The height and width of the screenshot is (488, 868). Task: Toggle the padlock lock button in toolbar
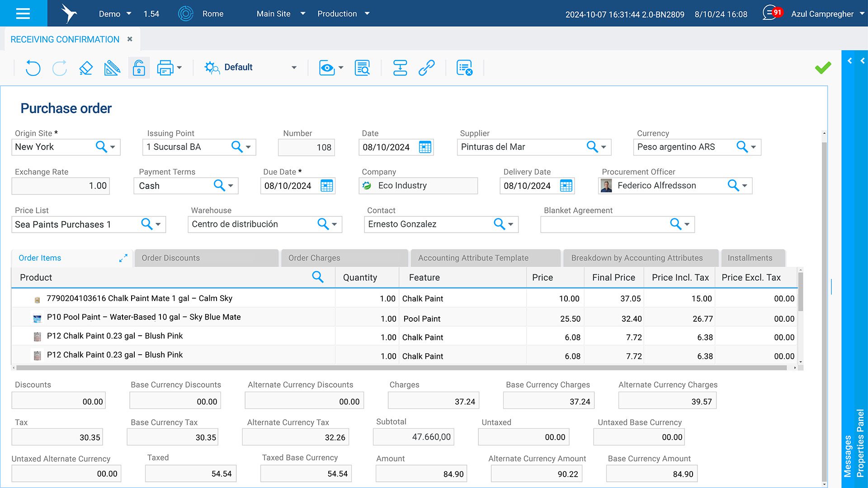tap(139, 68)
